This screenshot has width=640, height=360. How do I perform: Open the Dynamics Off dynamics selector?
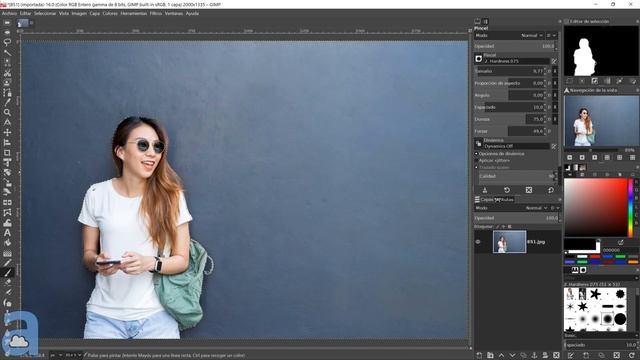(516, 146)
